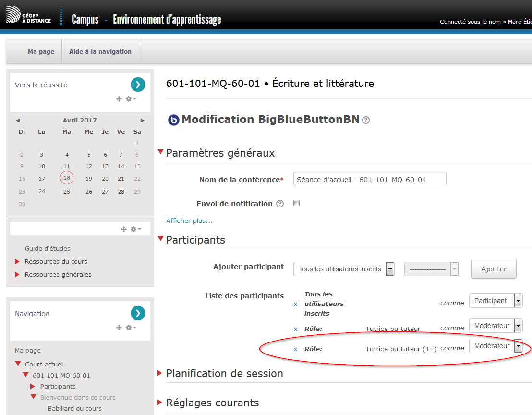Click teal arrow button in Vers la réussite block
Image resolution: width=532 pixels, height=415 pixels.
click(138, 85)
